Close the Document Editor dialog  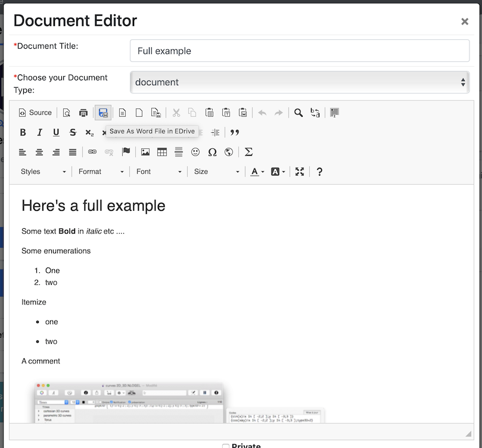[465, 21]
